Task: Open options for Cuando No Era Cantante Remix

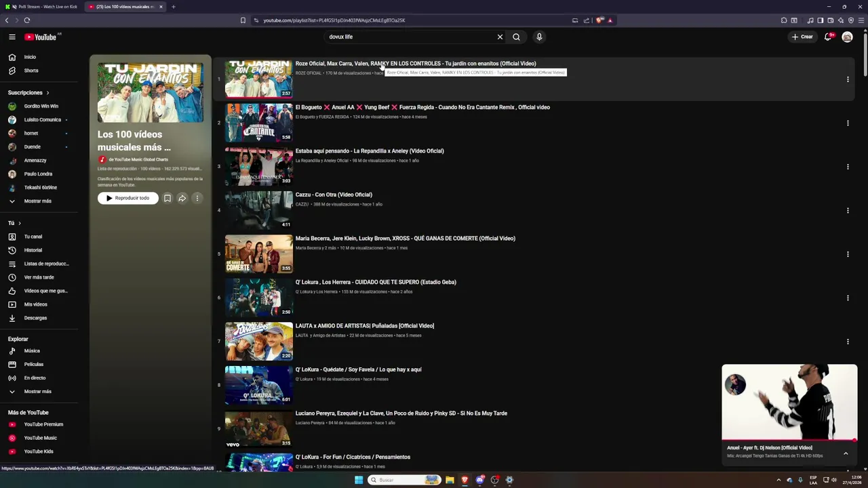Action: pyautogui.click(x=848, y=123)
